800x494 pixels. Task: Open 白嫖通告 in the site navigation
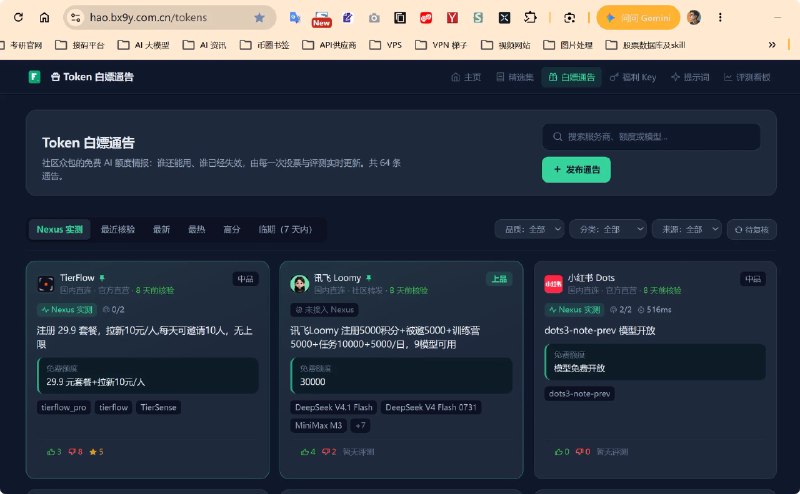pyautogui.click(x=571, y=77)
